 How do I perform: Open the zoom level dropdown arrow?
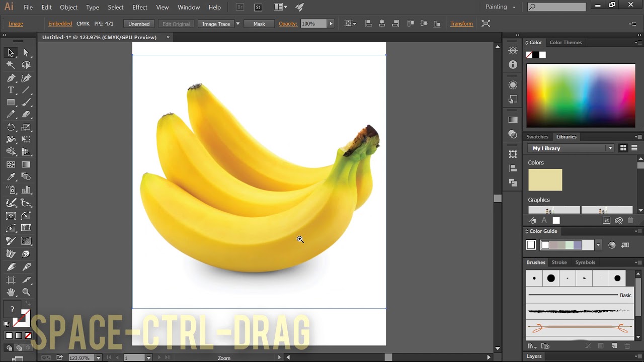click(98, 358)
